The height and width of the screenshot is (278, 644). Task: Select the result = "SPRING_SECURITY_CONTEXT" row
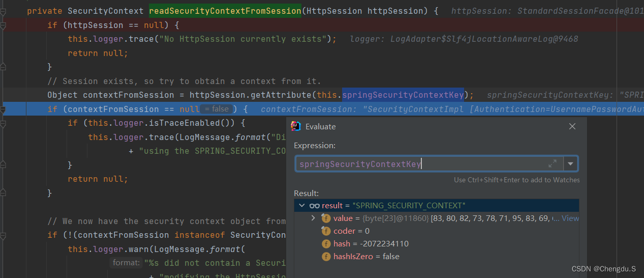[x=437, y=205]
